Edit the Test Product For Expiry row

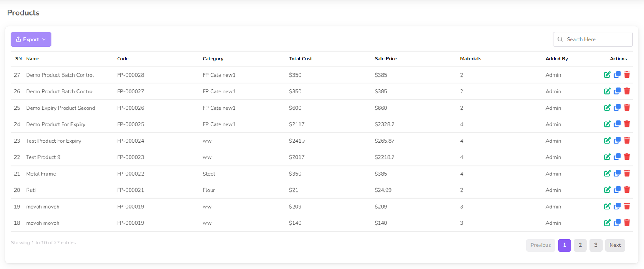tap(607, 141)
